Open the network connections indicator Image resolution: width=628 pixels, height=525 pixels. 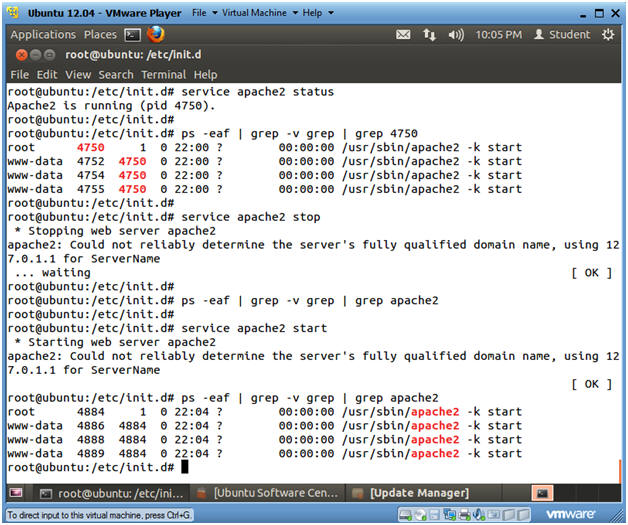click(429, 35)
